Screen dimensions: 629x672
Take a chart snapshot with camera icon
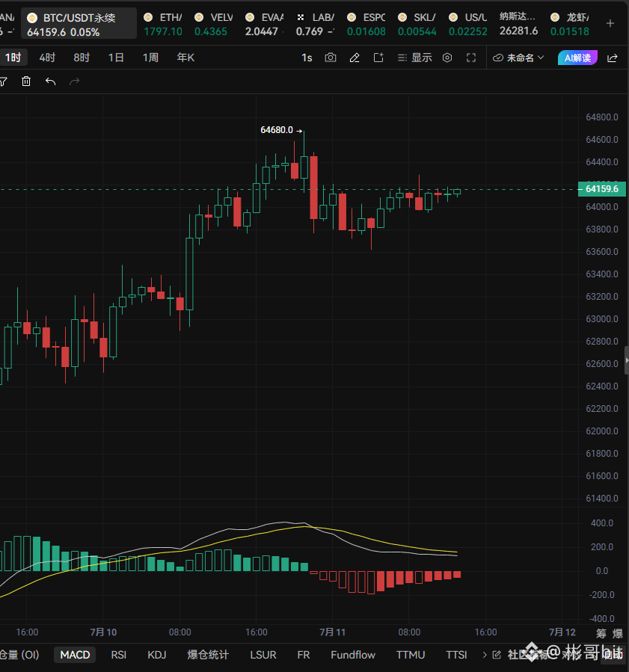330,58
